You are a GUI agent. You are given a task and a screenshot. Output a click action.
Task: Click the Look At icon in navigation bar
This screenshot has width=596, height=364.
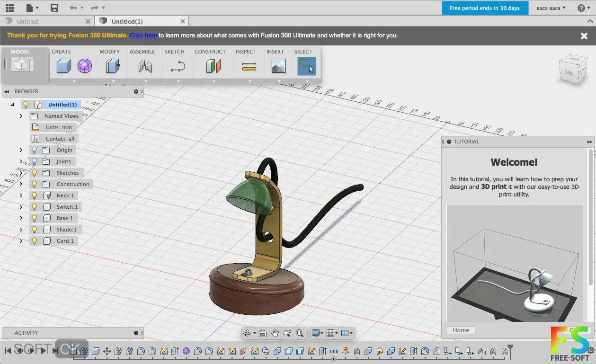coord(263,334)
